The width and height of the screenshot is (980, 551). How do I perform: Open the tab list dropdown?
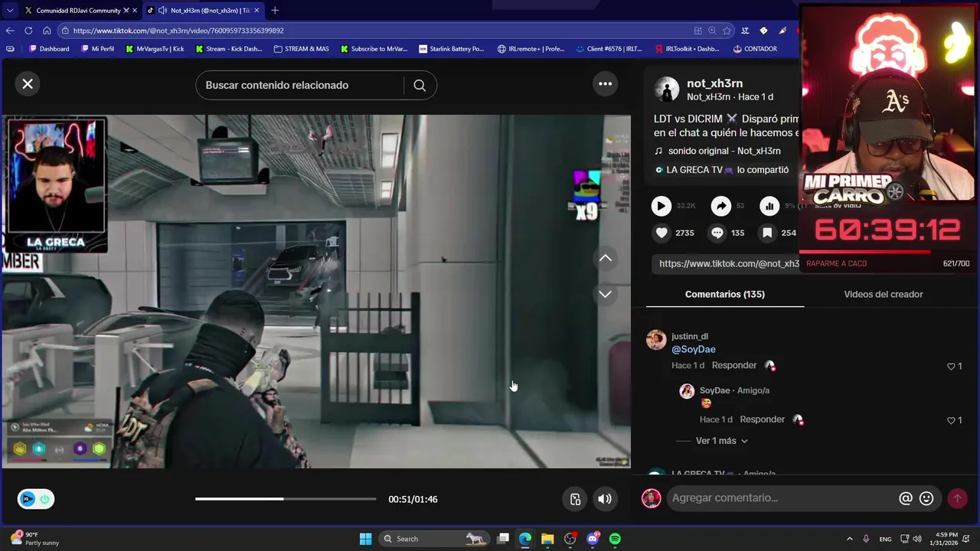pyautogui.click(x=9, y=11)
